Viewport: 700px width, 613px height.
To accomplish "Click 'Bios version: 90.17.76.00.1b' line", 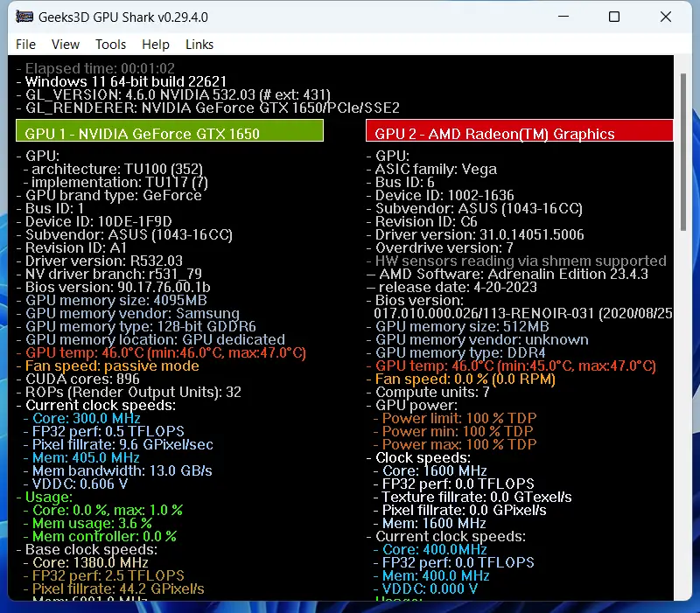I will click(x=114, y=288).
